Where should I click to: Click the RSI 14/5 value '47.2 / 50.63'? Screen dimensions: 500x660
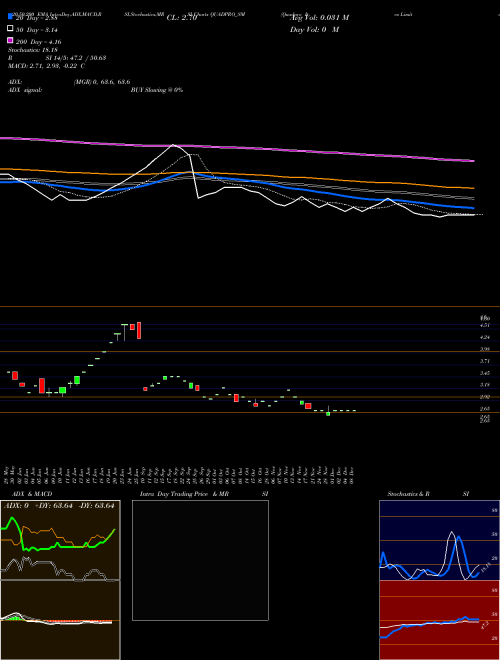pyautogui.click(x=86, y=58)
